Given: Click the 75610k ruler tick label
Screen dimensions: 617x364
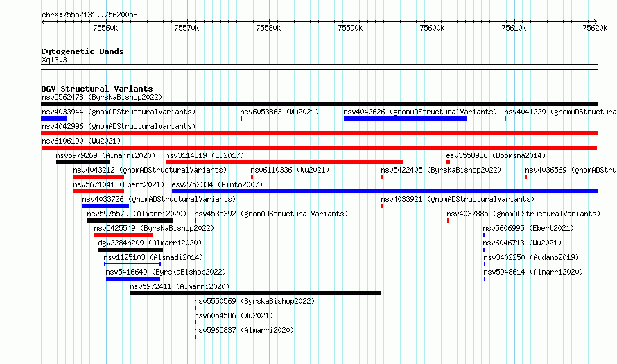Looking at the screenshot, I should [514, 28].
